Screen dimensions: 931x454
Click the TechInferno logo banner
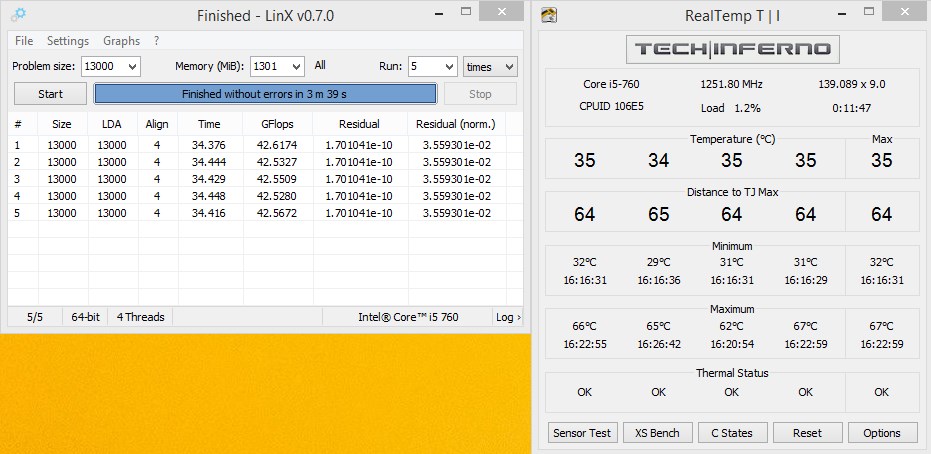coord(733,49)
